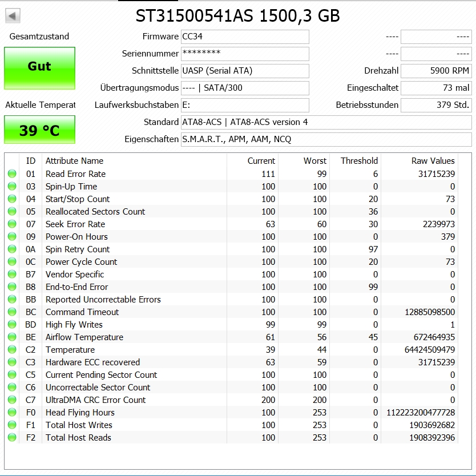
Task: Click status icon of Hardware ECC recovered
Action: [12, 362]
